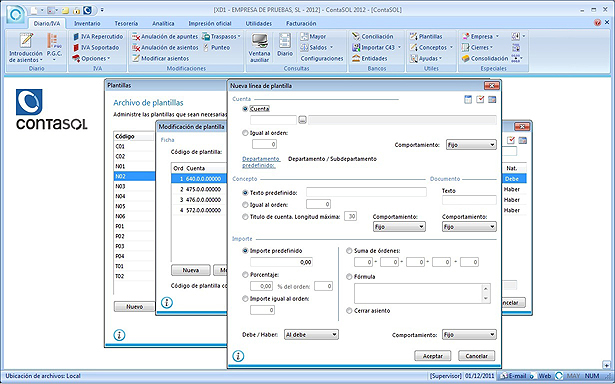Open the Debe / Haber dropdown
615x384 pixels.
311,335
